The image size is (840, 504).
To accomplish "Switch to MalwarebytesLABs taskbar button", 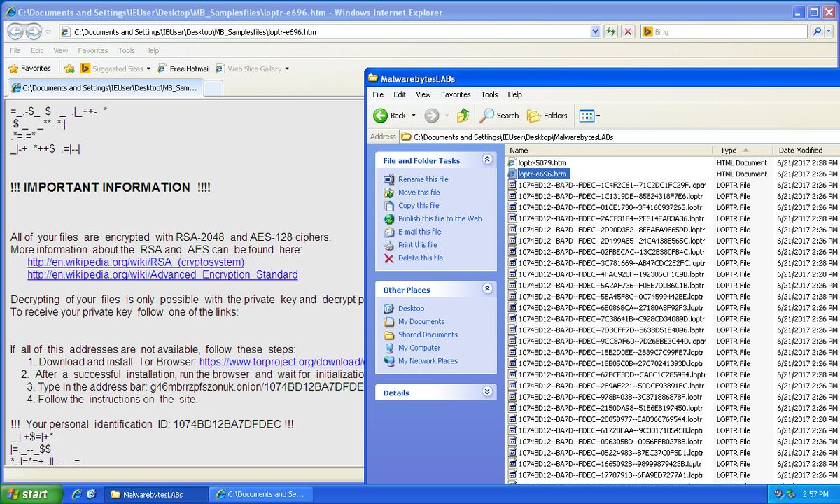I will 157,494.
